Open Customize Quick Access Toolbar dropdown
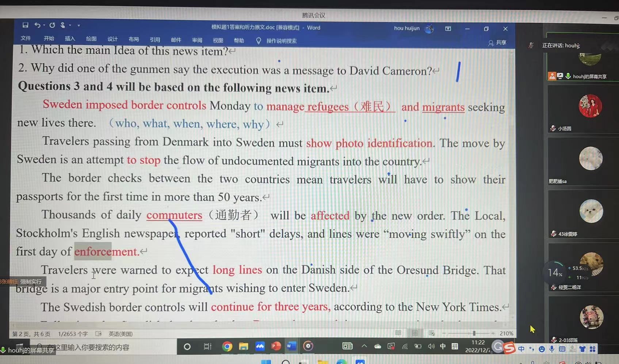 point(79,26)
